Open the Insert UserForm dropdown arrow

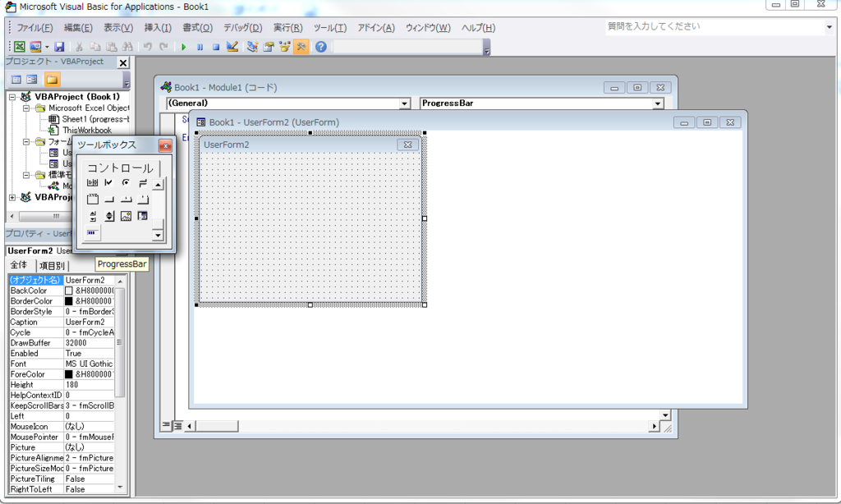(x=47, y=47)
